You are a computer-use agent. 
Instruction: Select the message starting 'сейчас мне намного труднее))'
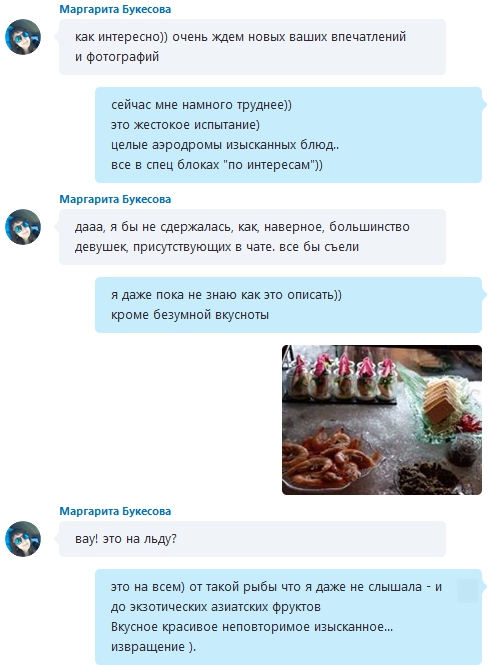point(288,135)
